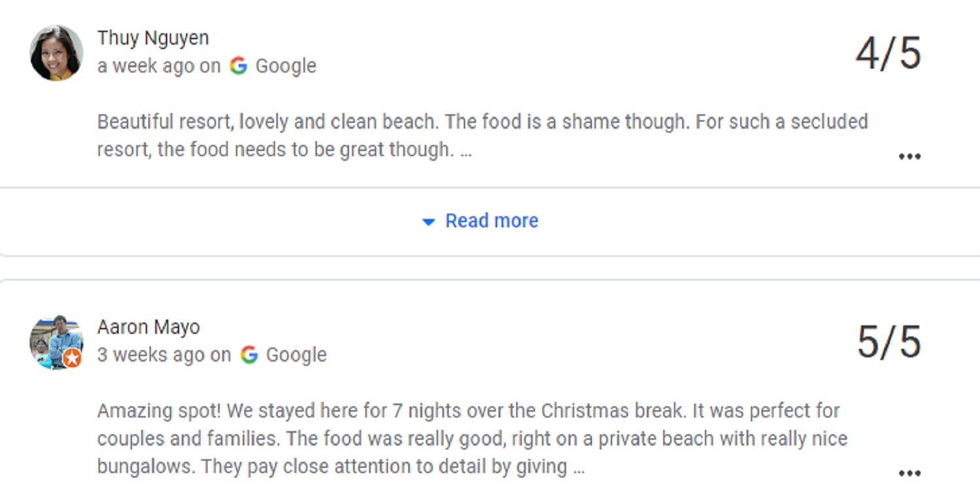Click the "Google" source text beside "a week ago"
Screen dimensions: 980x490
[x=286, y=66]
